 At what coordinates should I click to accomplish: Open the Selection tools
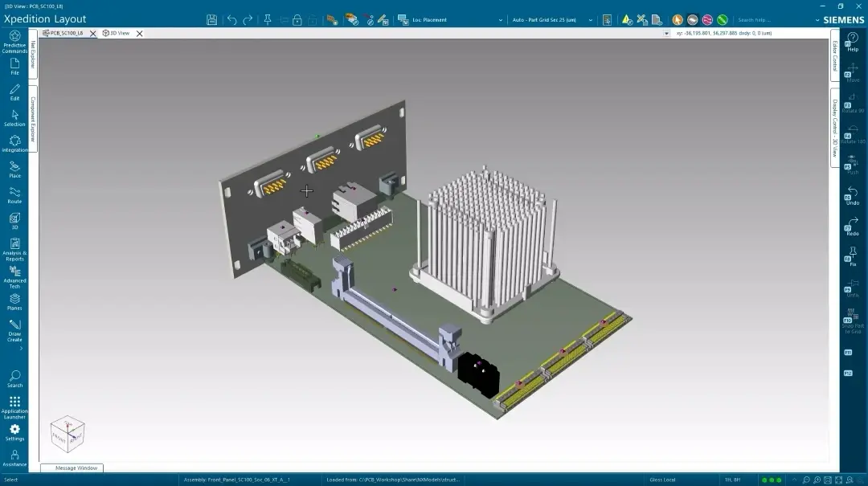pyautogui.click(x=14, y=118)
